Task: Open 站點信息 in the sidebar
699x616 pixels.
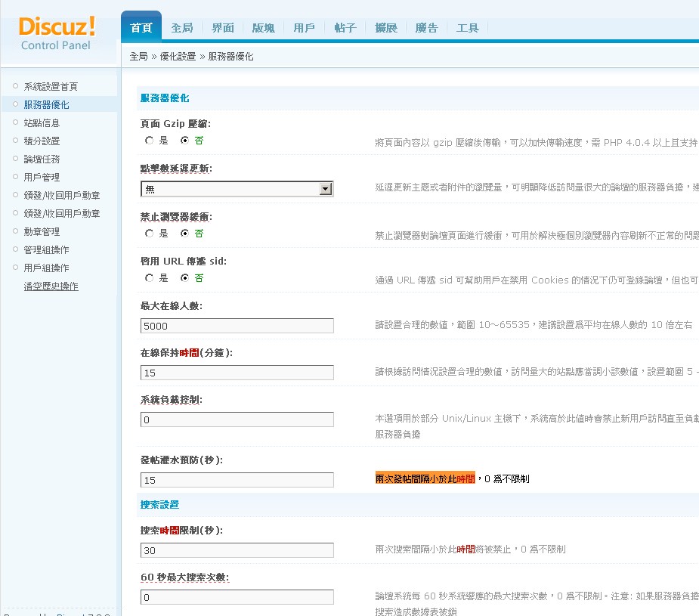Action: [x=42, y=122]
